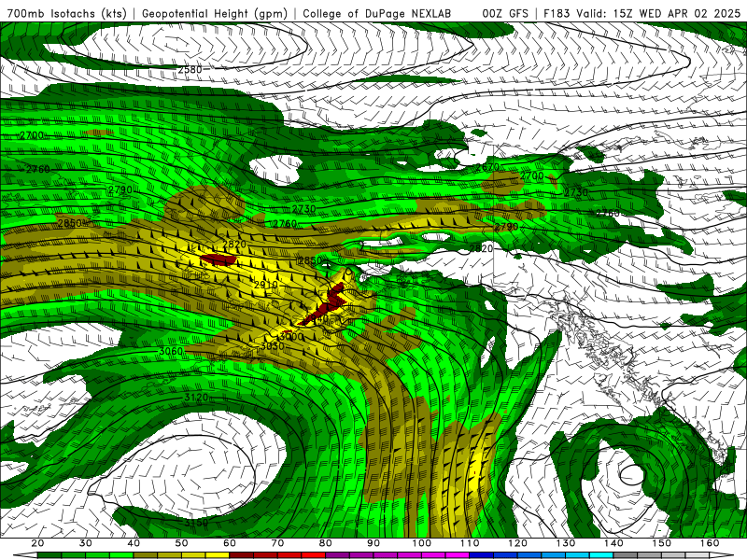Click the 'Geopotential Height (gpm)' header label
This screenshot has height=560, width=747.
pos(215,14)
